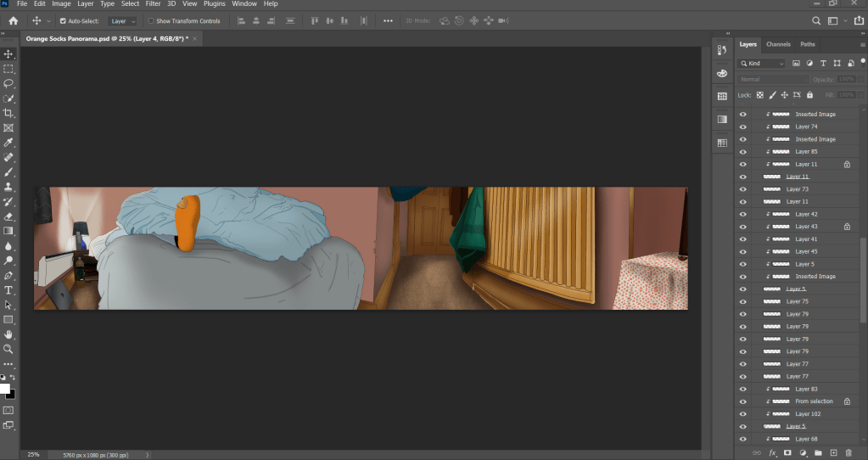The height and width of the screenshot is (460, 868).
Task: Select the Lasso tool
Action: point(8,83)
